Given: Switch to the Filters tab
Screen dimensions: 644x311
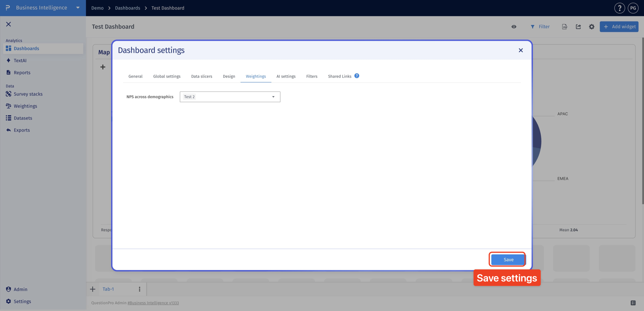Looking at the screenshot, I should 312,76.
